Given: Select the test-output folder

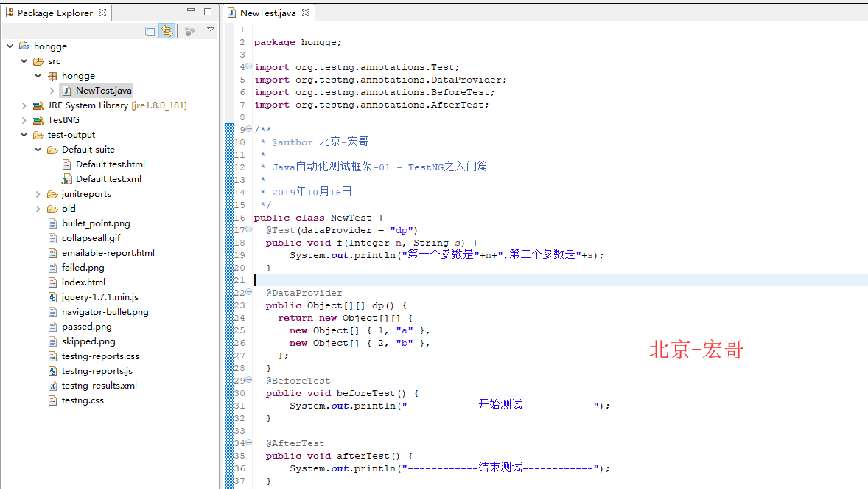Looking at the screenshot, I should coord(71,135).
